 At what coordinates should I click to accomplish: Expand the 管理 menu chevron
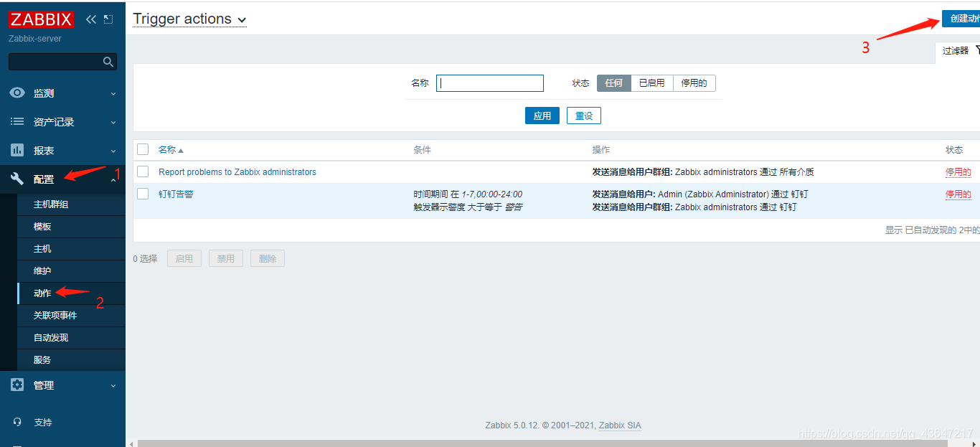point(113,385)
